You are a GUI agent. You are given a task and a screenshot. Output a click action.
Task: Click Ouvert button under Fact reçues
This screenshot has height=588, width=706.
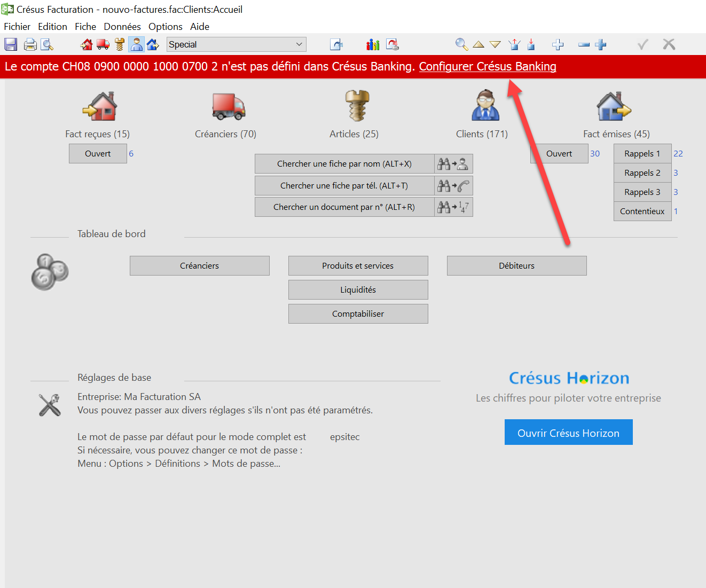pos(98,154)
